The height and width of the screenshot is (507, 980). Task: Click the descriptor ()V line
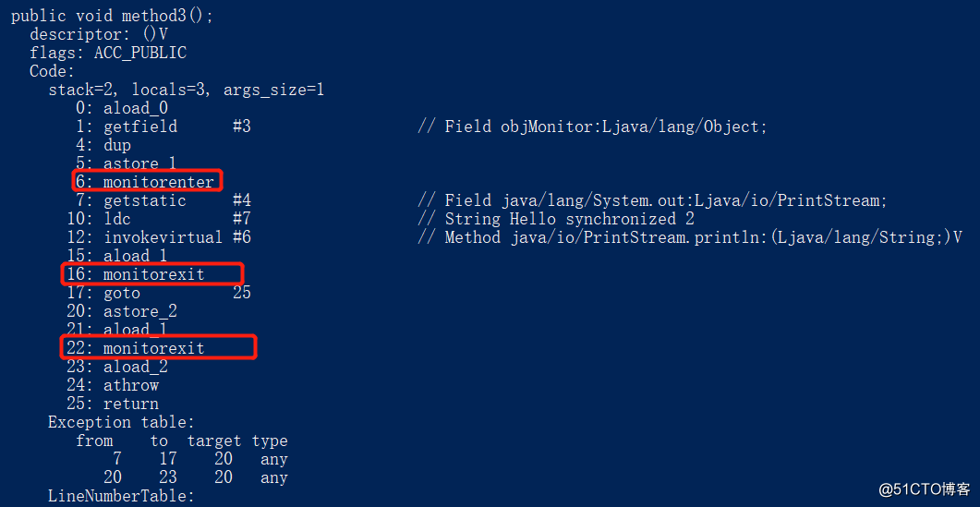coord(99,34)
